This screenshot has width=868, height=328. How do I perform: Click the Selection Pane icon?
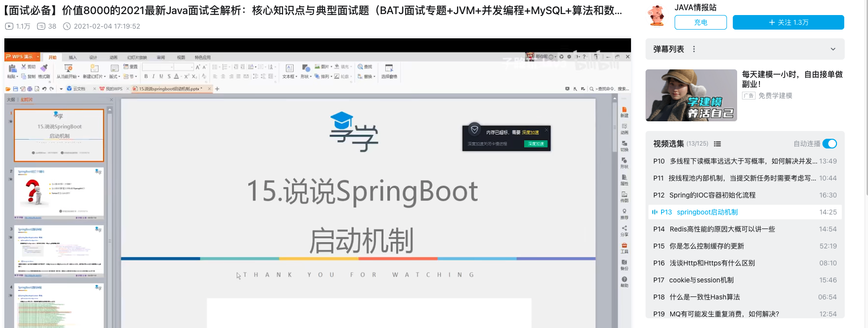tap(389, 69)
